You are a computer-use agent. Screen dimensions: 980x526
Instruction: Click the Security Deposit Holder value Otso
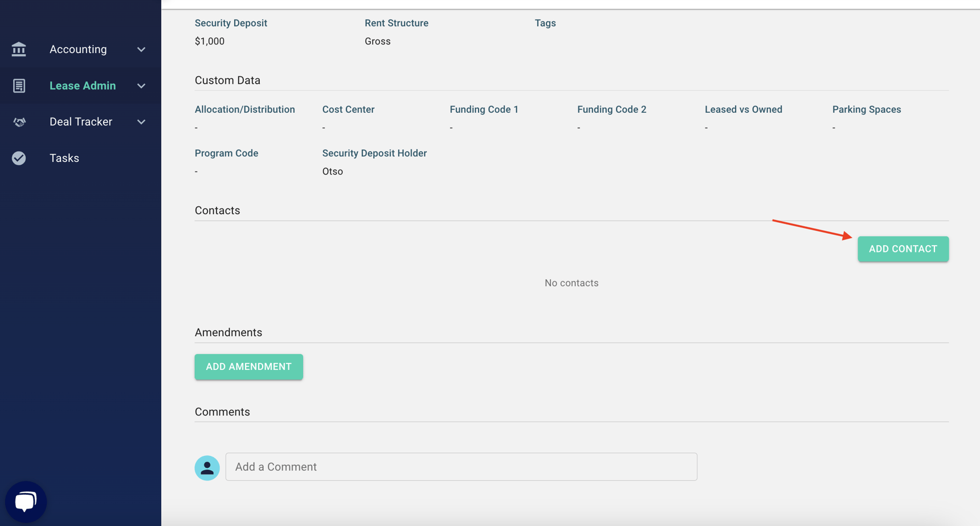332,172
